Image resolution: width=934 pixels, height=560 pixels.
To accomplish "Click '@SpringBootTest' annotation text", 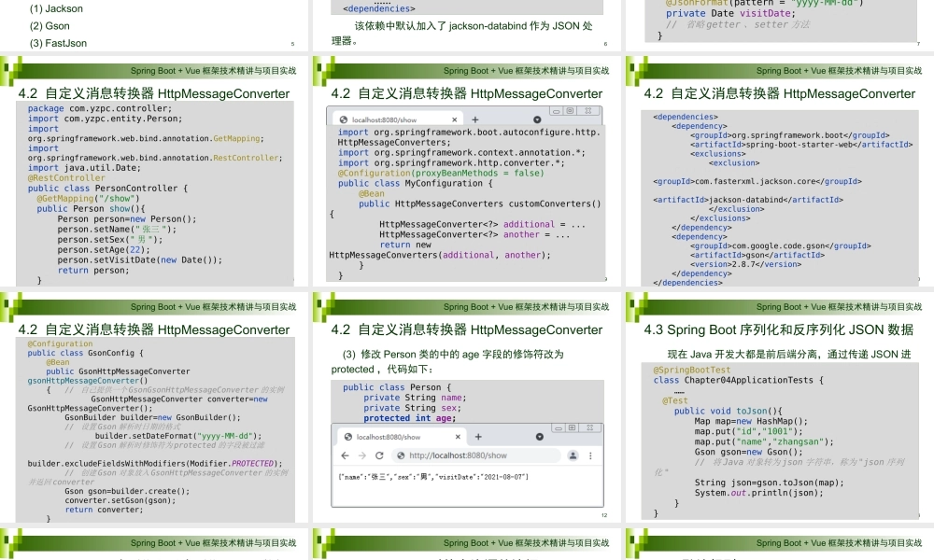I will 691,371.
